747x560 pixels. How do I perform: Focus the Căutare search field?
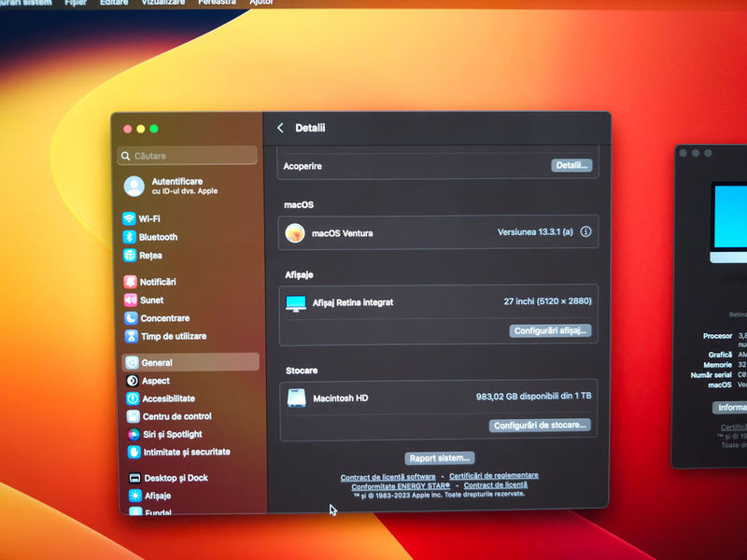coord(188,156)
